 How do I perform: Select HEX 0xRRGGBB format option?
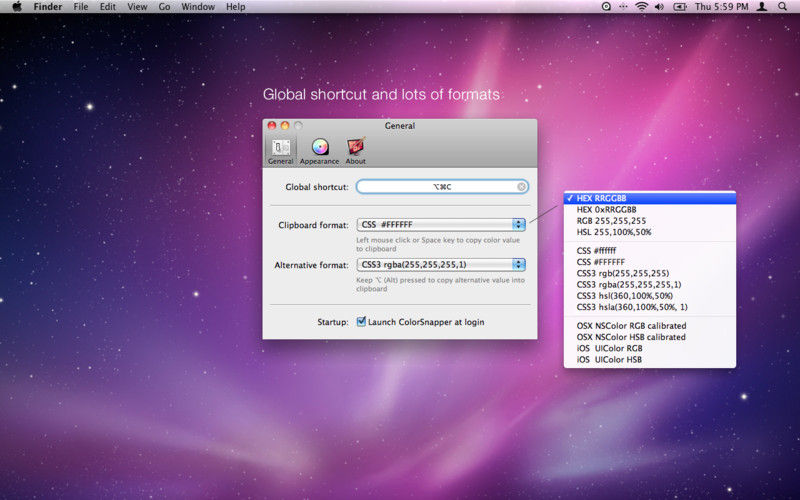point(649,209)
